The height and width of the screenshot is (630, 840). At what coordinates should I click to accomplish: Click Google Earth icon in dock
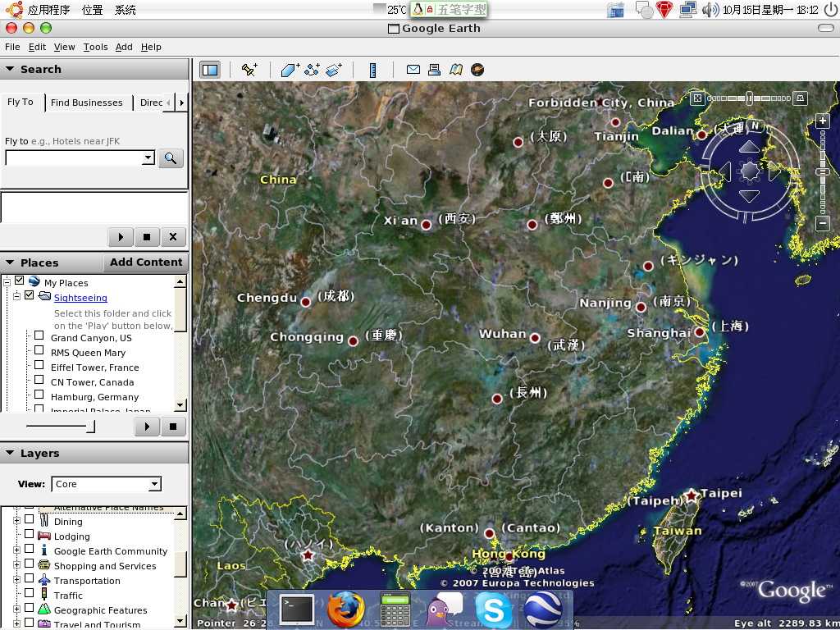(x=543, y=610)
